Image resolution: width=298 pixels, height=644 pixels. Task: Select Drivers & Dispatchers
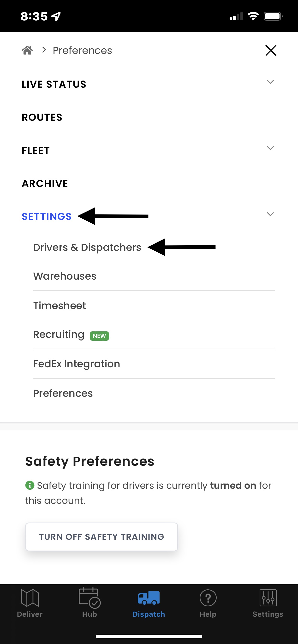point(87,247)
